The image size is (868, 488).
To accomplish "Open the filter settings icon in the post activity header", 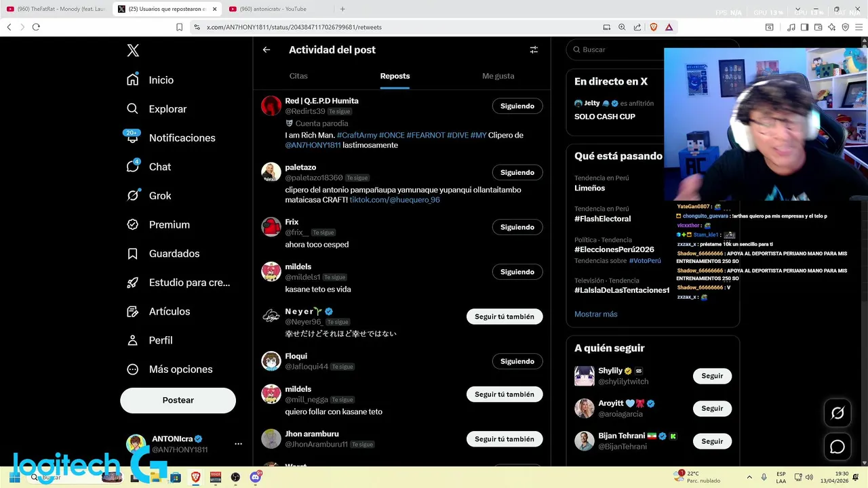I will 534,49.
